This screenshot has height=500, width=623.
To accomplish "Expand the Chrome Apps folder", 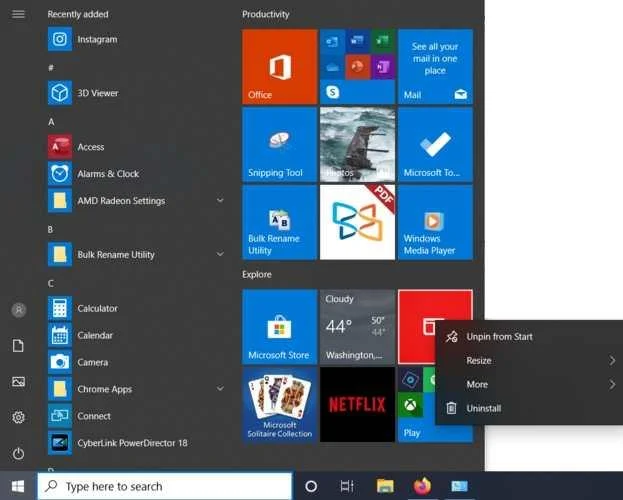I will pyautogui.click(x=220, y=388).
